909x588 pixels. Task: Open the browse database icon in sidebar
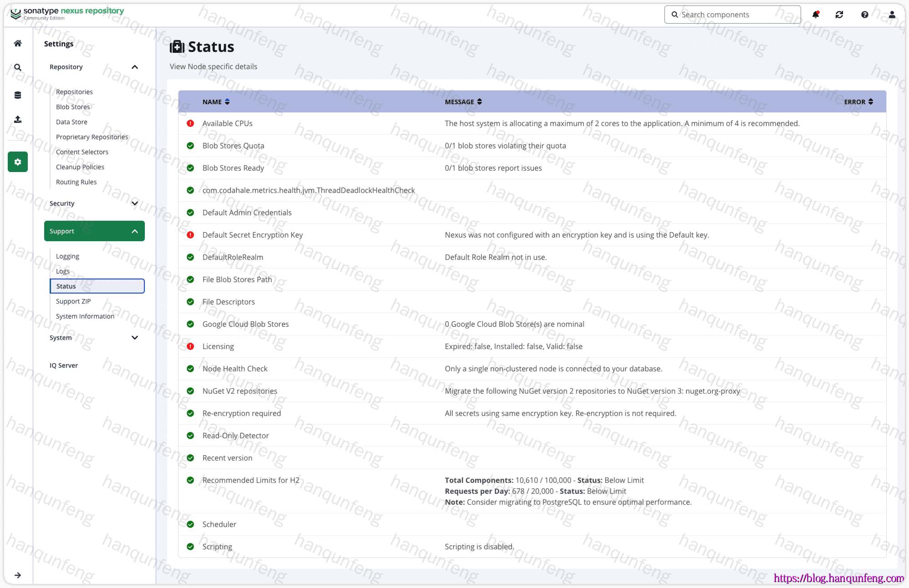pos(17,95)
